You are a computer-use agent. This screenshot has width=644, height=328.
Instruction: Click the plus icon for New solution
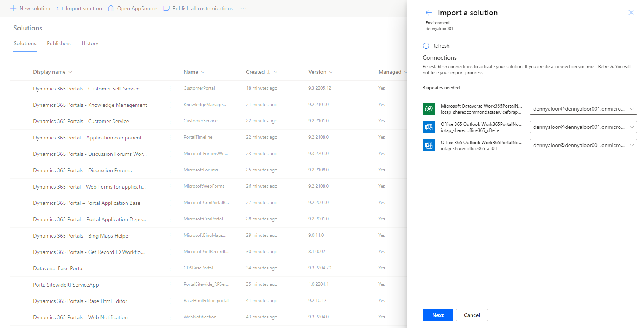[13, 8]
